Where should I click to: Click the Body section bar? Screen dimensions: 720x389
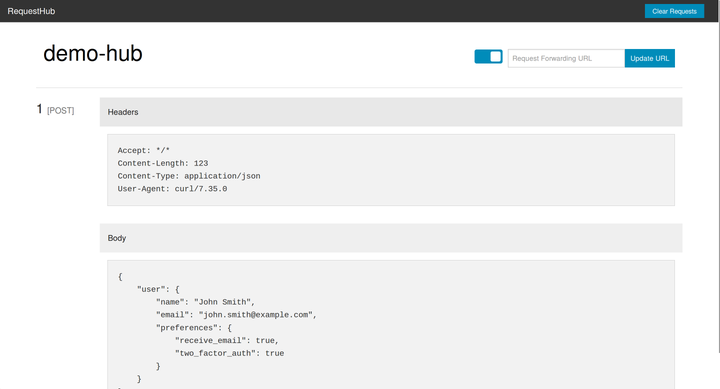391,238
